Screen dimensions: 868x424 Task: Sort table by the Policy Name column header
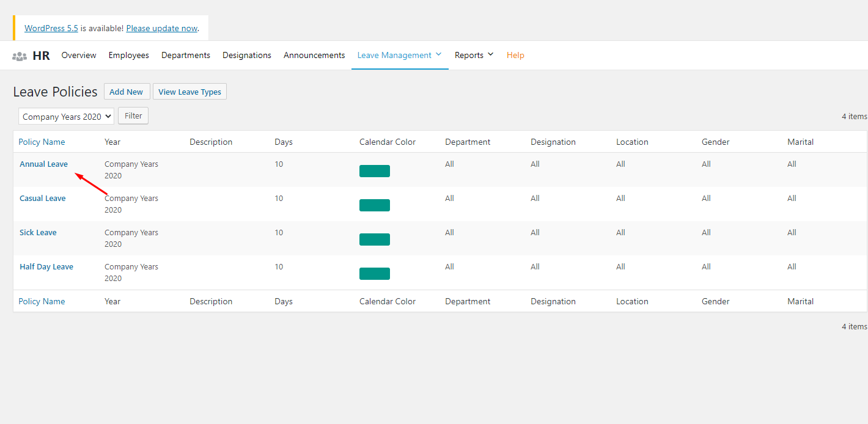[x=42, y=141]
